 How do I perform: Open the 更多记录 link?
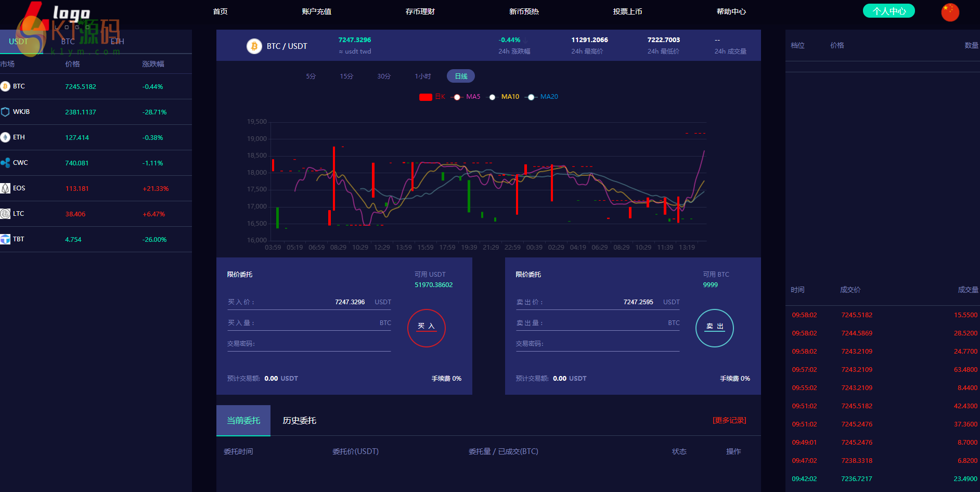[x=729, y=420]
